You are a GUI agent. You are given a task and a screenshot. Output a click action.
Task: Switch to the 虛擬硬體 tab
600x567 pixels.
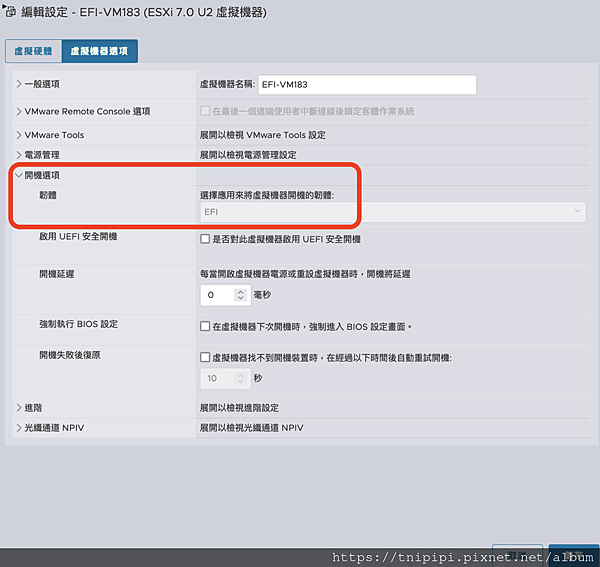[x=33, y=51]
